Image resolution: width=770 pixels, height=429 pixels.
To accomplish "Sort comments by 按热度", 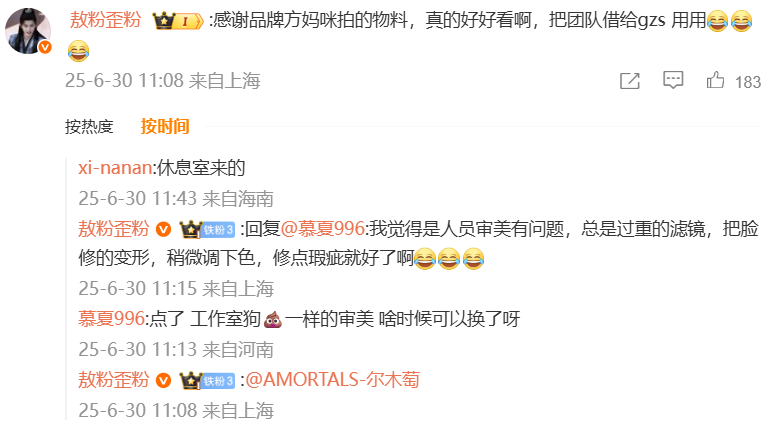I will point(89,127).
